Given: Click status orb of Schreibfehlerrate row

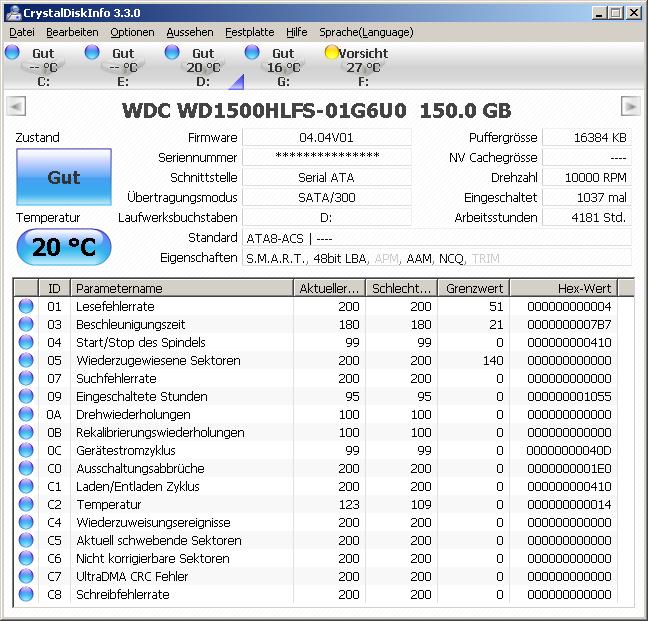Looking at the screenshot, I should [x=26, y=594].
